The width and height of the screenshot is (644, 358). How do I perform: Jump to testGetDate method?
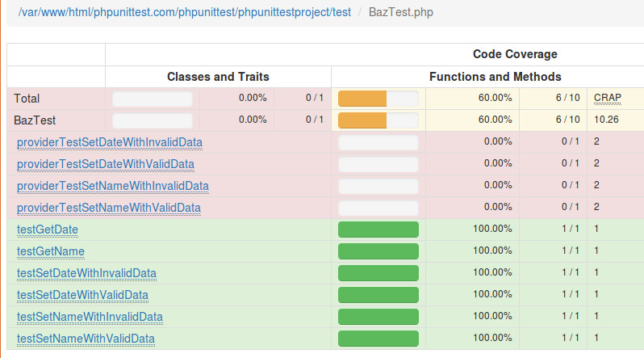(x=48, y=230)
